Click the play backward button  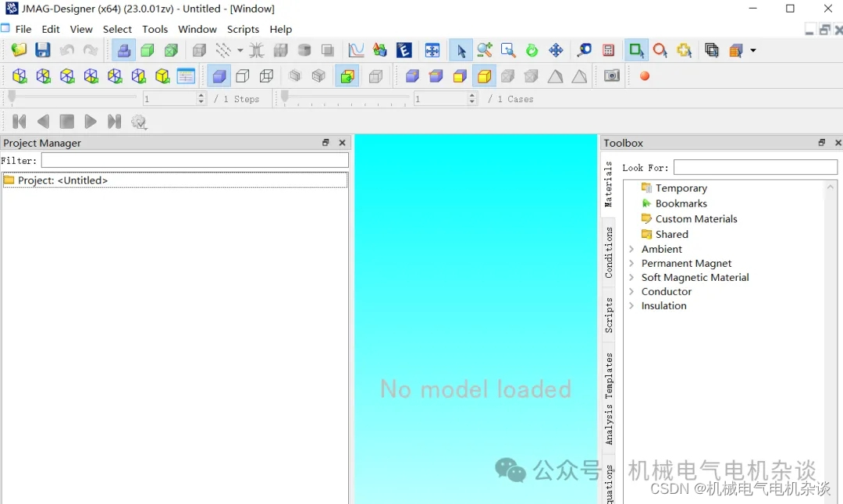tap(43, 122)
